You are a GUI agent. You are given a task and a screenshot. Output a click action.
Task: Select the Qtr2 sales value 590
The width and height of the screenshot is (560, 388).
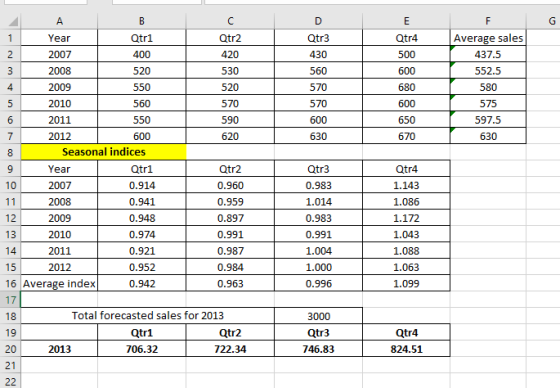point(230,120)
